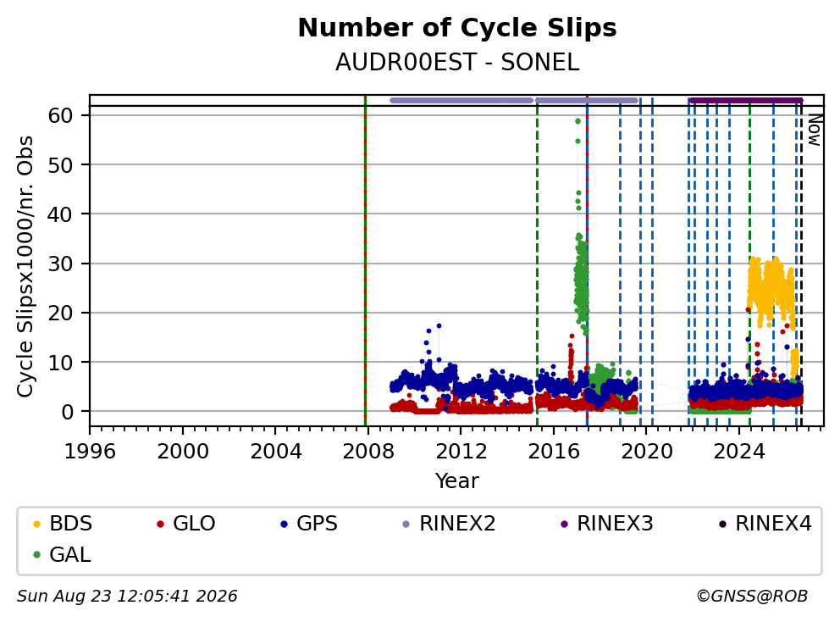Click the red GLO legend marker
840x622 pixels.
point(160,524)
